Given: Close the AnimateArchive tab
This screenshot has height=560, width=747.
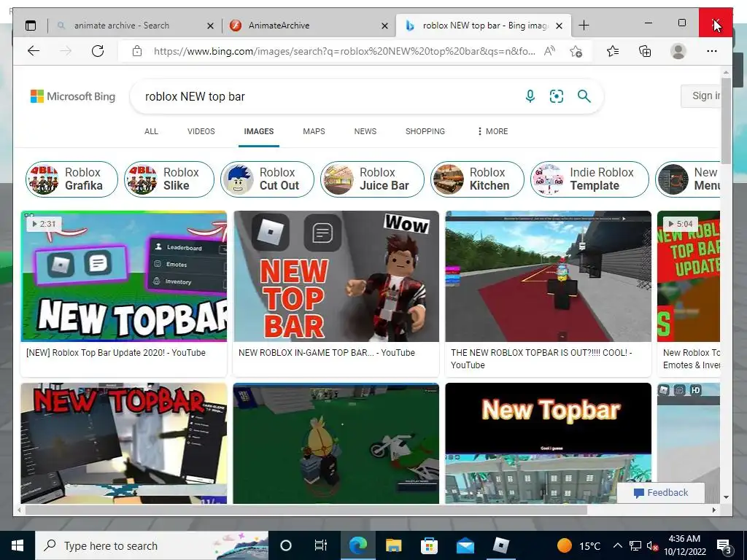Looking at the screenshot, I should (x=385, y=26).
